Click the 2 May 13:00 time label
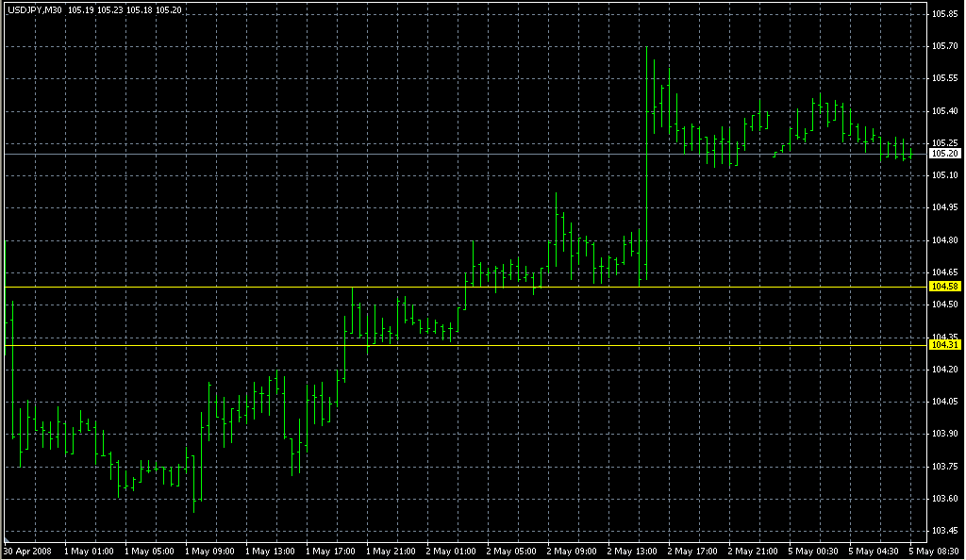This screenshot has width=966, height=560. click(x=632, y=552)
